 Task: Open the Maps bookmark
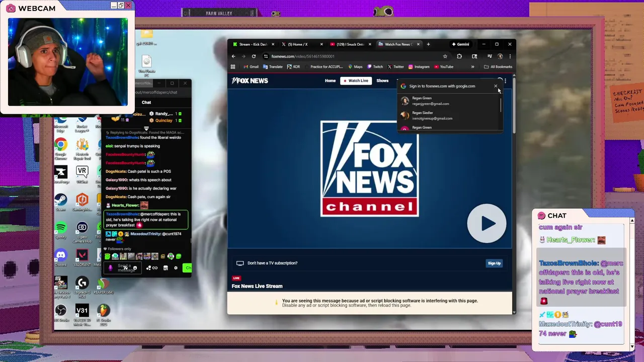pos(355,67)
